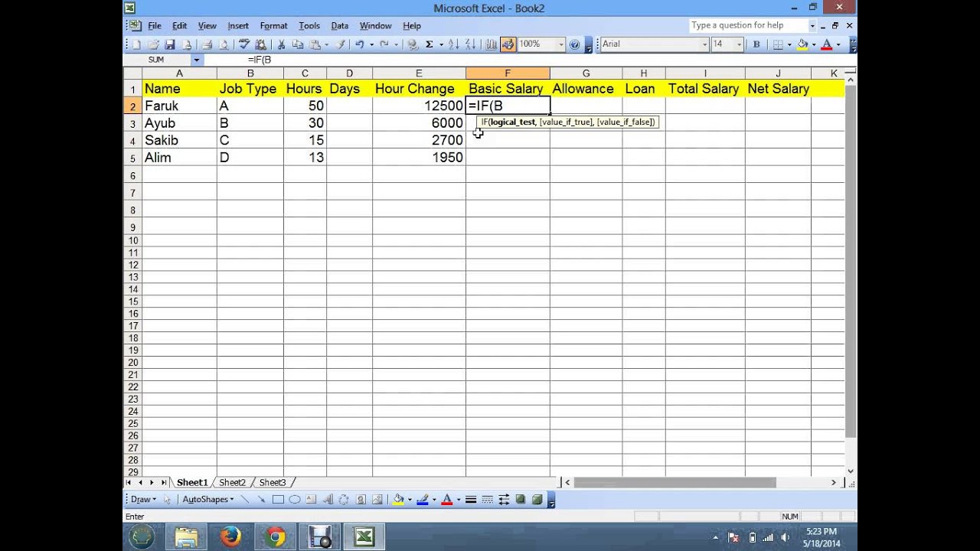Open the Arial font name dropdown
Viewport: 980px width, 551px height.
click(704, 44)
